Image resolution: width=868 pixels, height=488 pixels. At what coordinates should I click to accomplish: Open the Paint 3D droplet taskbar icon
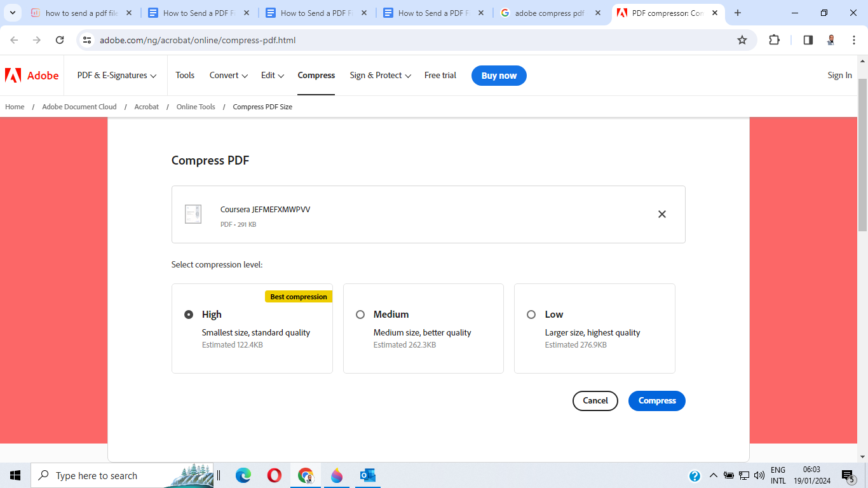pos(337,475)
